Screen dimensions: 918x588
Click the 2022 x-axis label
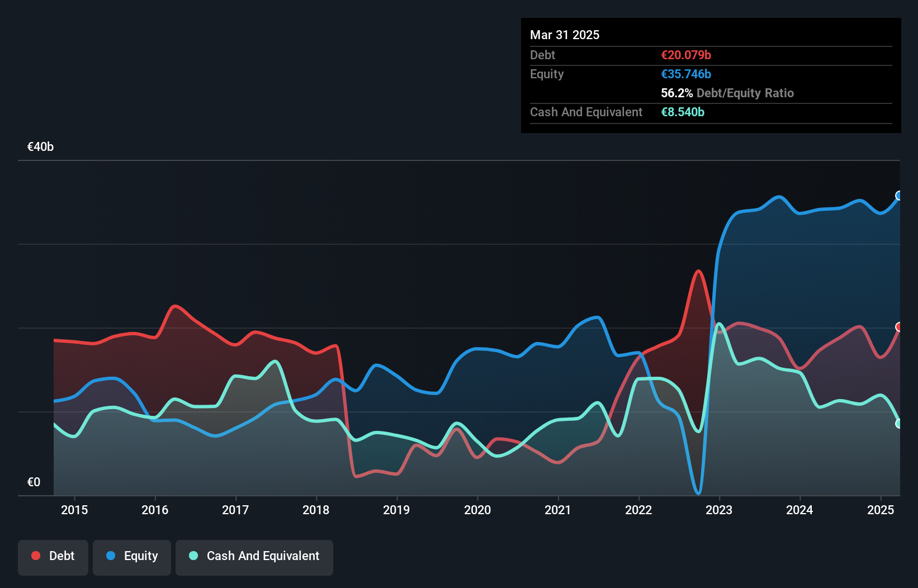[638, 510]
